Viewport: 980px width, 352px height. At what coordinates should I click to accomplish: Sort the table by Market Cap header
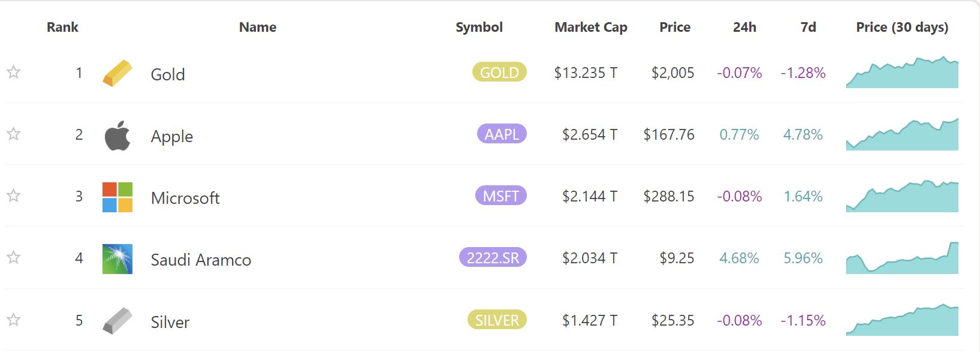[x=591, y=27]
